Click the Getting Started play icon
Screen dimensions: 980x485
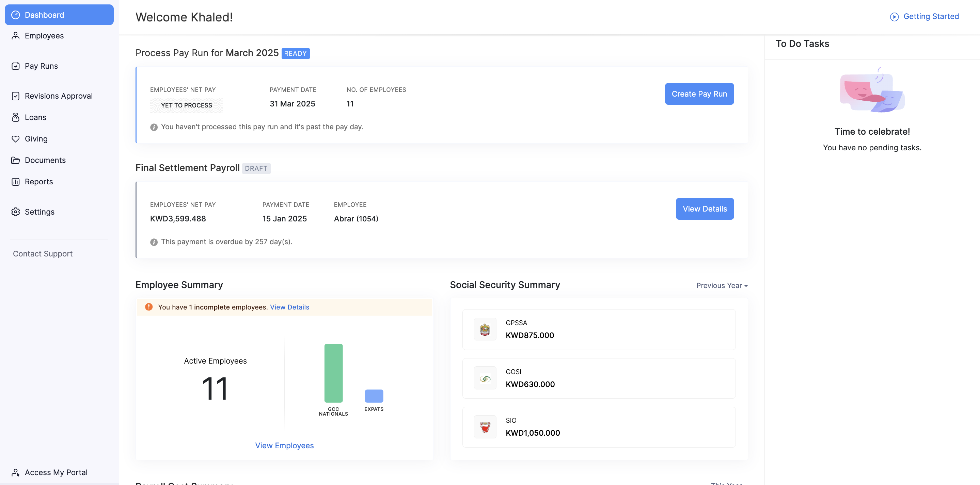click(x=894, y=17)
